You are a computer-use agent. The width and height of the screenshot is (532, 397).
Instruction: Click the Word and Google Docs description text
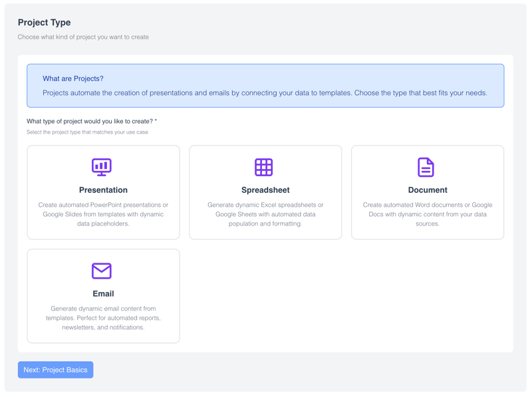pos(428,214)
